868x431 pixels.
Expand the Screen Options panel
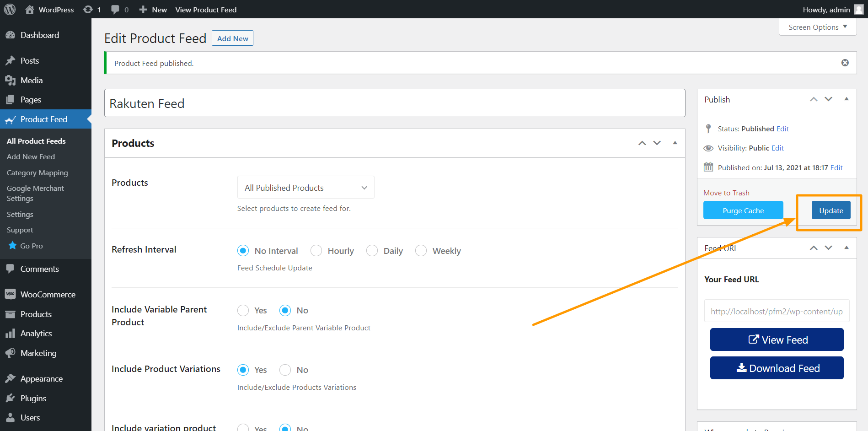[x=817, y=27]
